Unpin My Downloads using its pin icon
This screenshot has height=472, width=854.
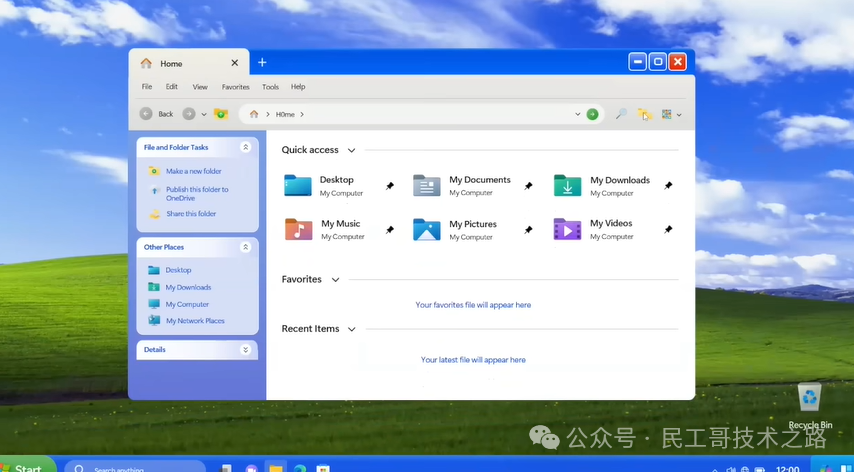click(x=668, y=186)
